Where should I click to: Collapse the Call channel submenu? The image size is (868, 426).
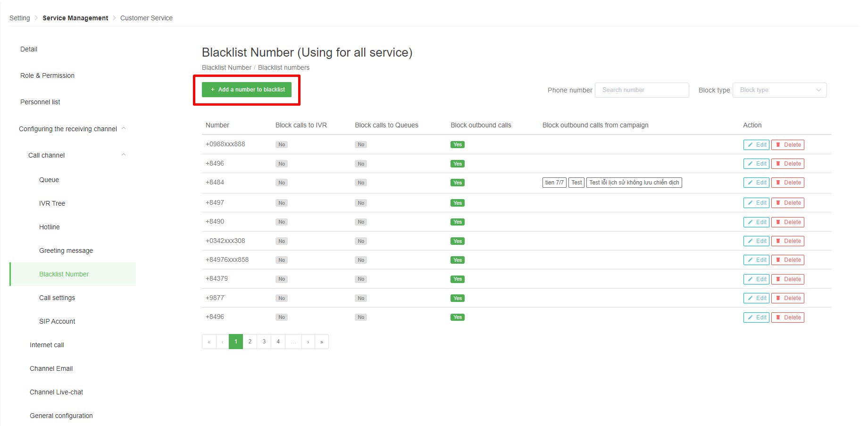124,155
